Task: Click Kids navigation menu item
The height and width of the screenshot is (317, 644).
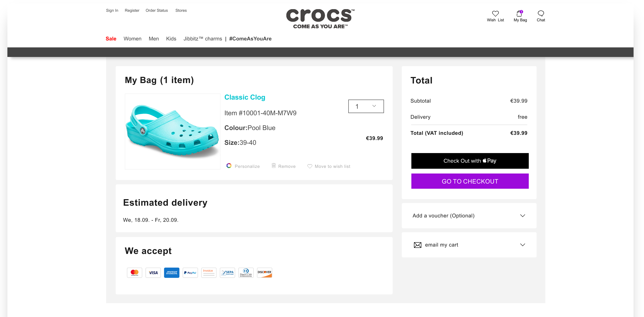Action: click(x=171, y=39)
